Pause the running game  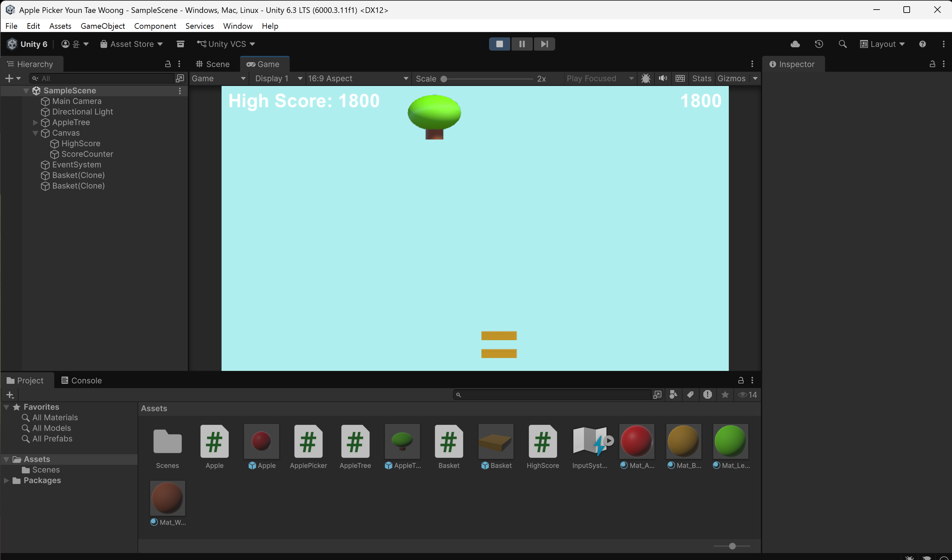522,44
